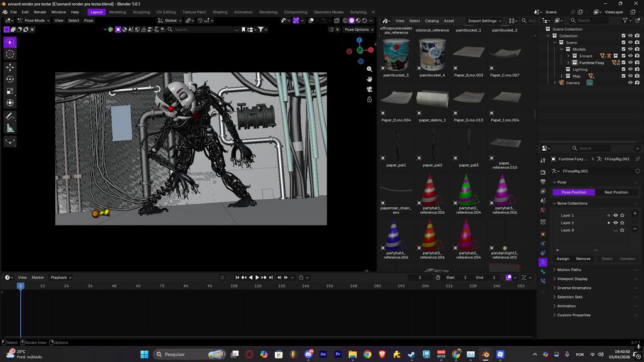Click the current frame number field
Screen dimensions: 644x362
(419, 277)
